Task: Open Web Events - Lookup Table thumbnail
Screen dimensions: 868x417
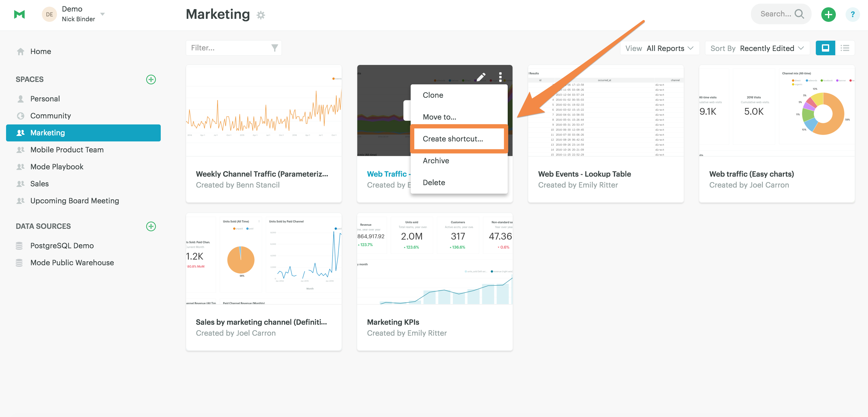Action: coord(606,110)
